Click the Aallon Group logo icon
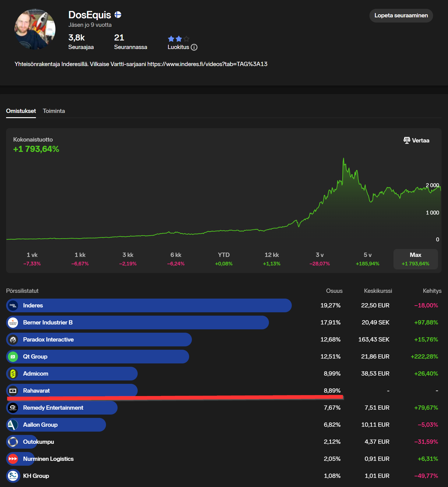Screen dimensions: 448x487 point(13,425)
